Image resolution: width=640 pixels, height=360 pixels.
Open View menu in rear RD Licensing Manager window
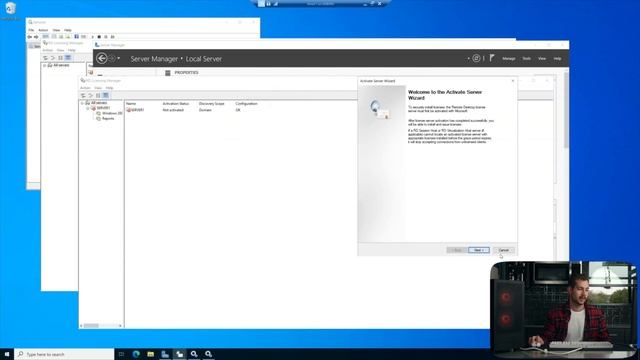[x=60, y=50]
